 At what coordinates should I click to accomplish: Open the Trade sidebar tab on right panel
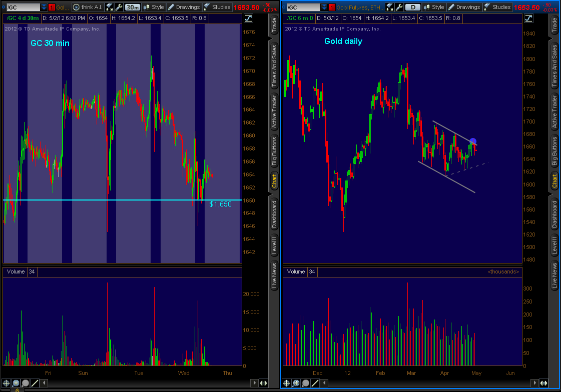[554, 25]
